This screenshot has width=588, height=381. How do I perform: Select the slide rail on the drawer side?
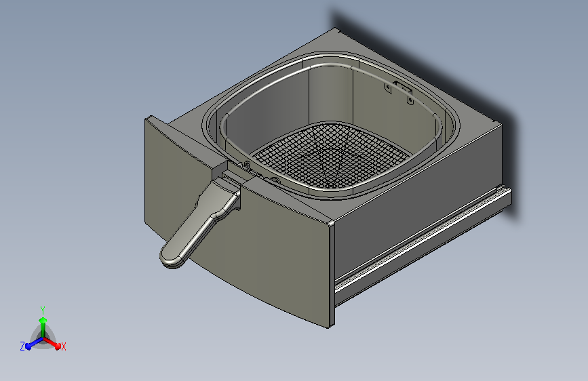423,242
